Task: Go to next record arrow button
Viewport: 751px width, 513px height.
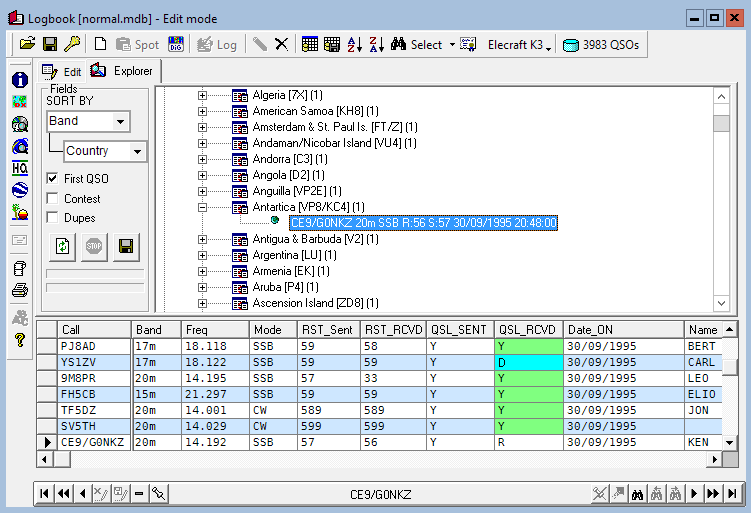Action: [x=694, y=493]
